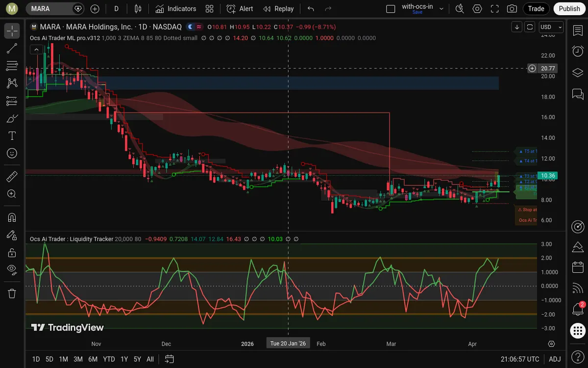
Task: Open the chart settings hexagon icon
Action: 477,8
